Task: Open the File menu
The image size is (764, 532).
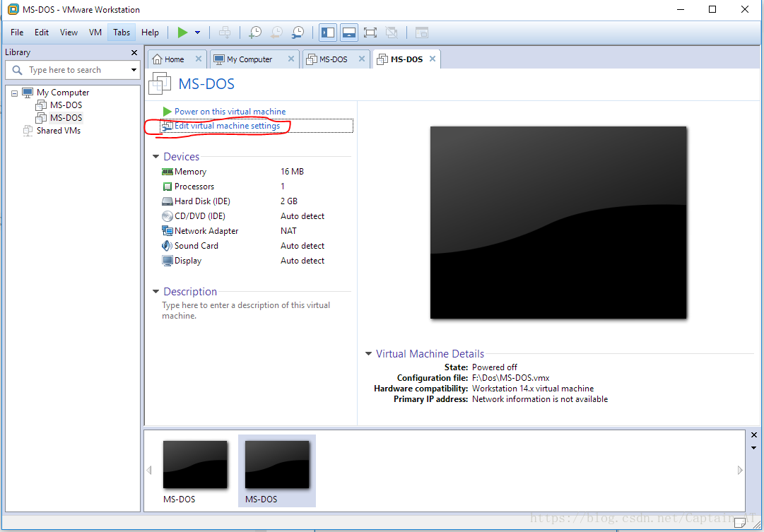Action: [x=17, y=32]
